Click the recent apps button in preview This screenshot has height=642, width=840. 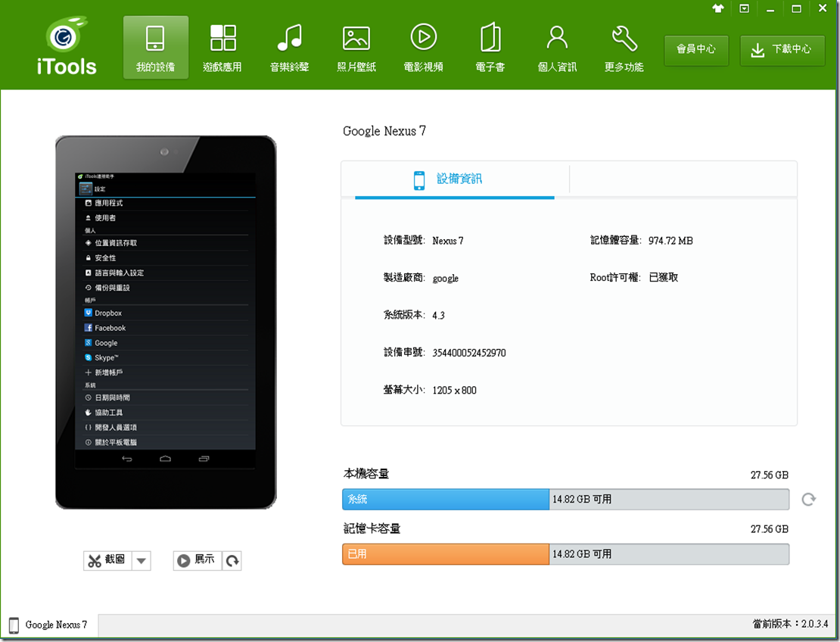coord(204,459)
